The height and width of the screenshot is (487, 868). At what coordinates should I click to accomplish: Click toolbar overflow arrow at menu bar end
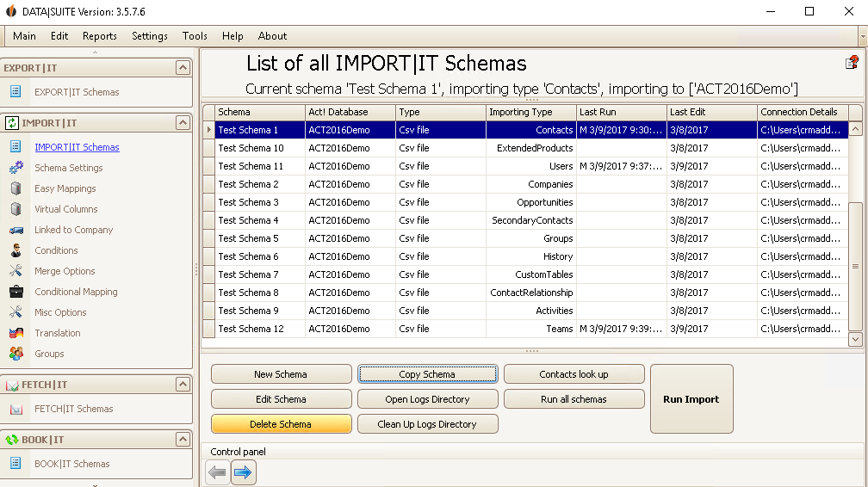[x=863, y=36]
